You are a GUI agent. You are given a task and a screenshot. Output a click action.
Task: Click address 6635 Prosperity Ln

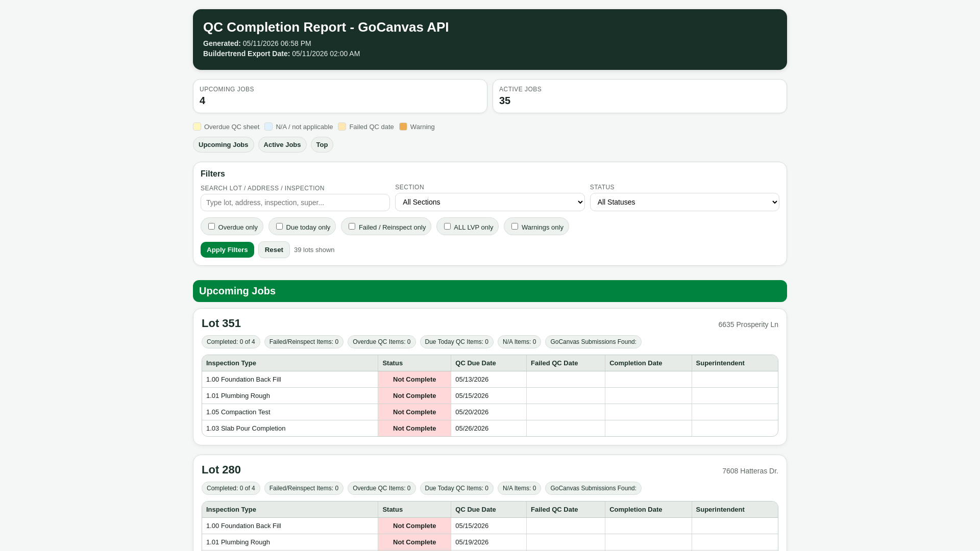point(748,324)
